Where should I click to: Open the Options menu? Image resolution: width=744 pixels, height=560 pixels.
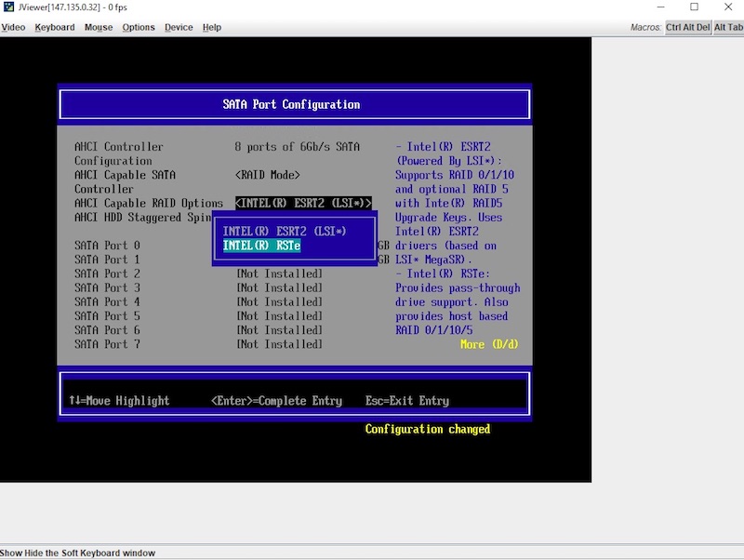[139, 28]
